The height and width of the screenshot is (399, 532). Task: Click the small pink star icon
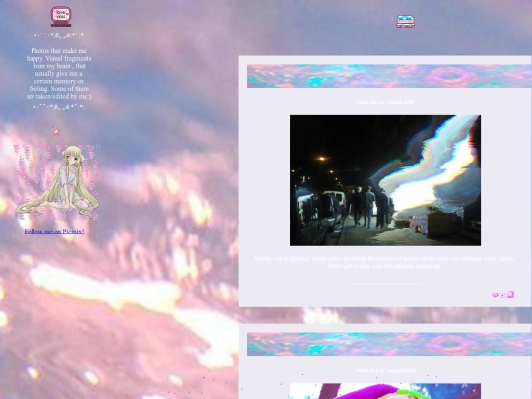pyautogui.click(x=57, y=132)
